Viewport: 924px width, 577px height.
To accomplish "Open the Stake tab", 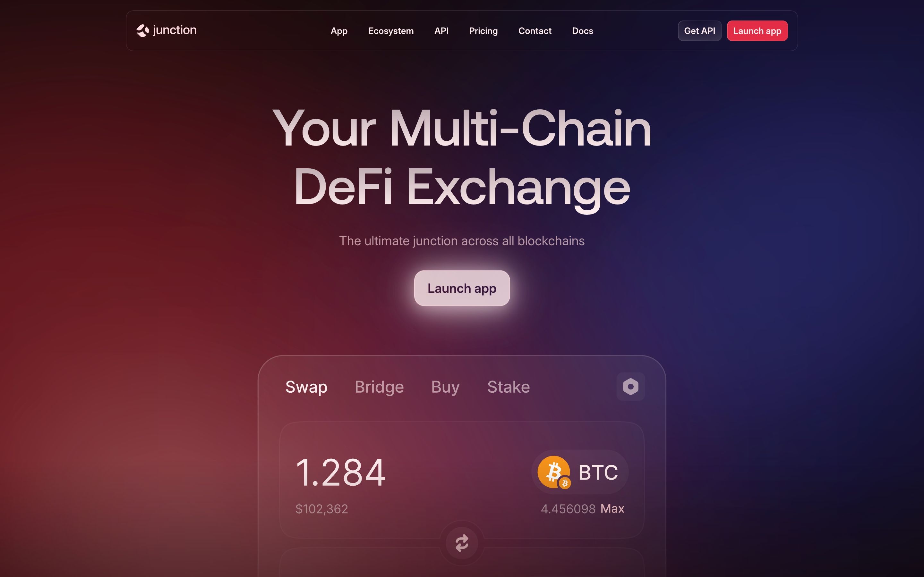I will pyautogui.click(x=509, y=387).
